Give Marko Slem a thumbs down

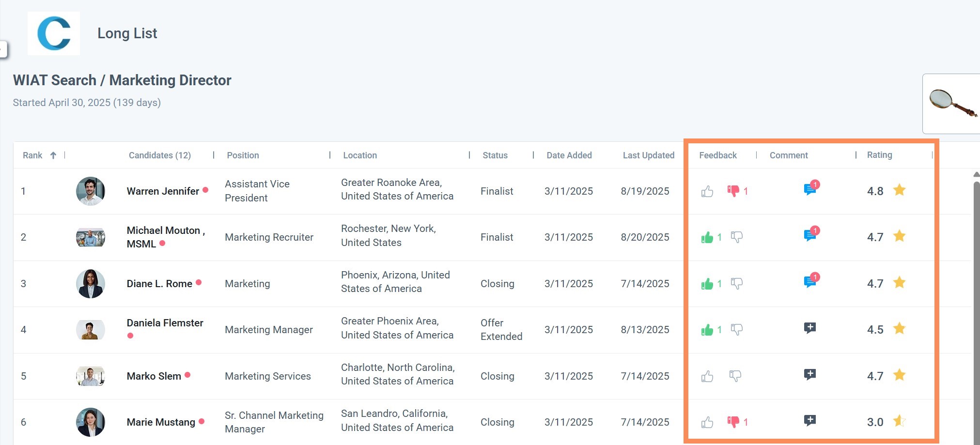[735, 376]
